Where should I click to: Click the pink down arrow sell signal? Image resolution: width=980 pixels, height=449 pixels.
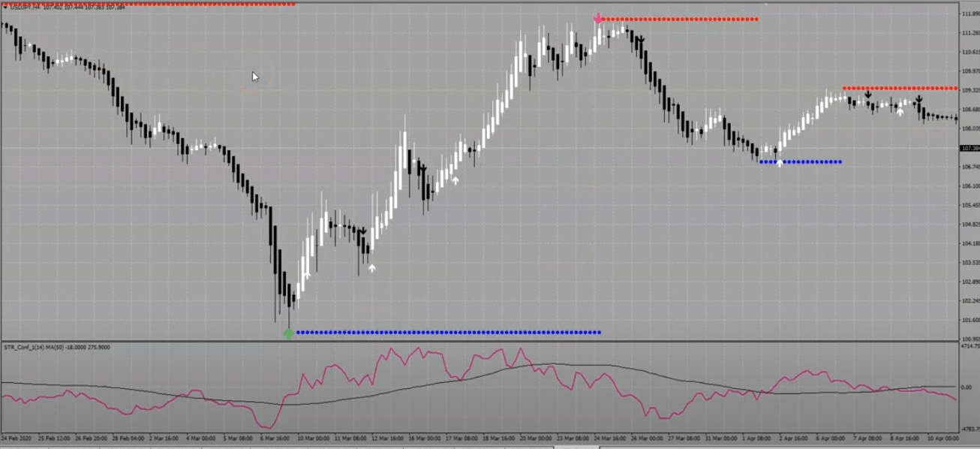click(598, 18)
